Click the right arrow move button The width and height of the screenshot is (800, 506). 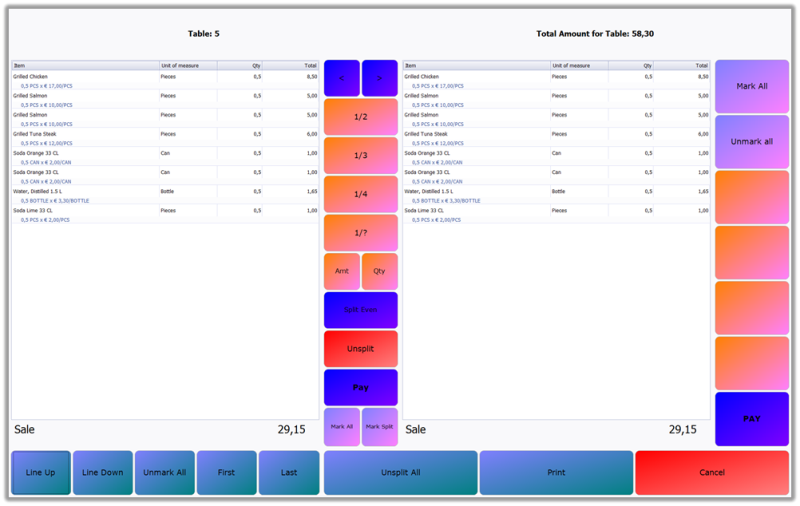coord(379,78)
